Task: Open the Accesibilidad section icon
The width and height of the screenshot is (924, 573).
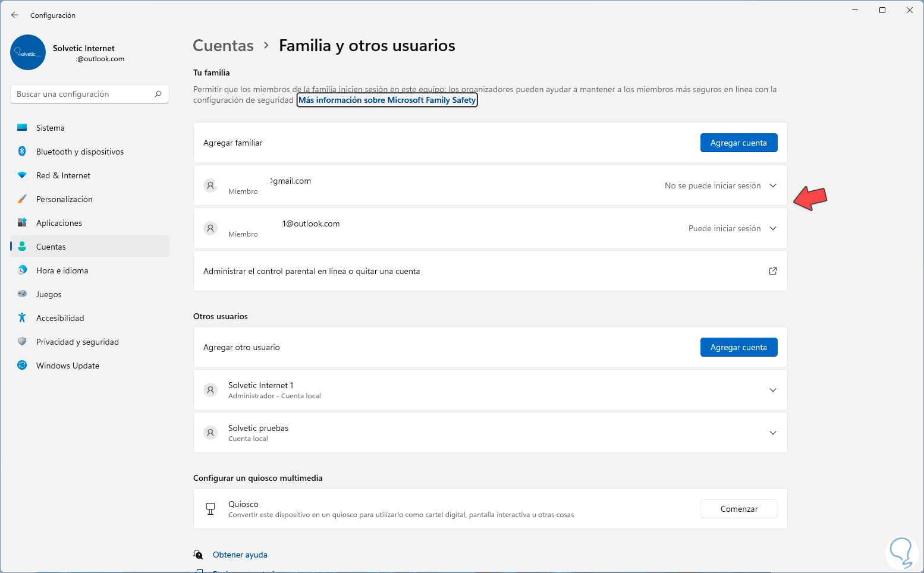Action: tap(22, 318)
